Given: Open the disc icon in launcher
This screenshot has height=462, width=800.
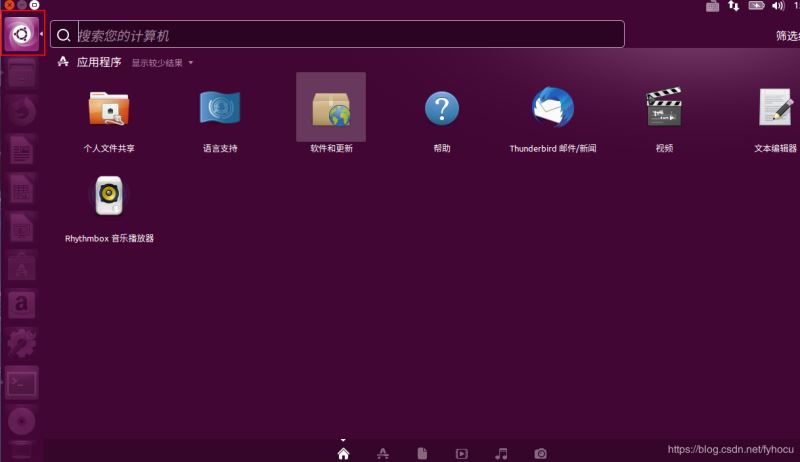Looking at the screenshot, I should coord(21,421).
